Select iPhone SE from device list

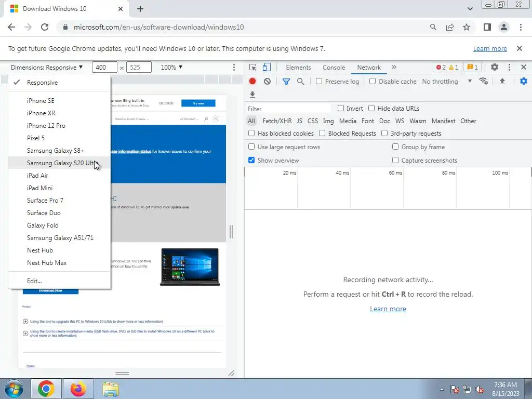(x=59, y=100)
